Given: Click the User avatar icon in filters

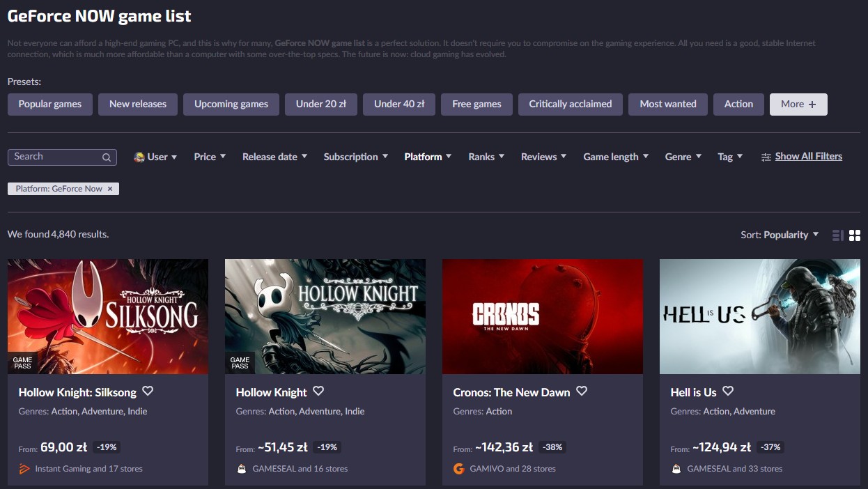Looking at the screenshot, I should point(139,157).
